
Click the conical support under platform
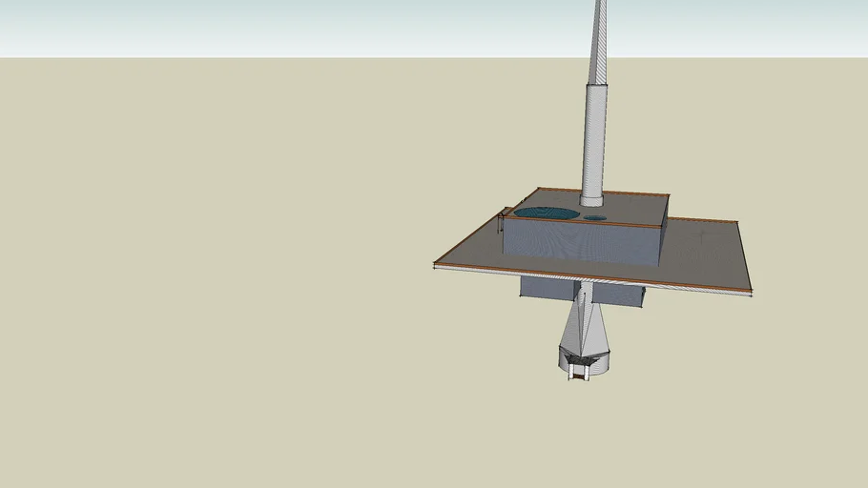click(x=584, y=324)
